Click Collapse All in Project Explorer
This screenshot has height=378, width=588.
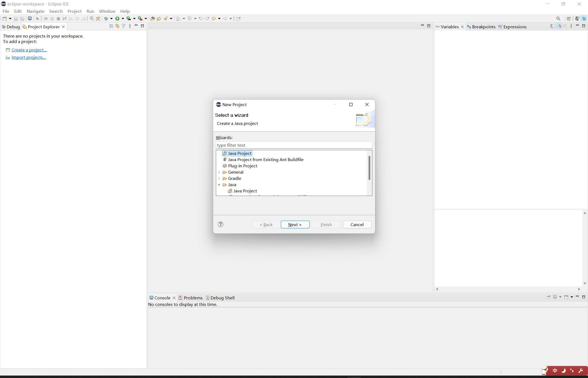111,26
